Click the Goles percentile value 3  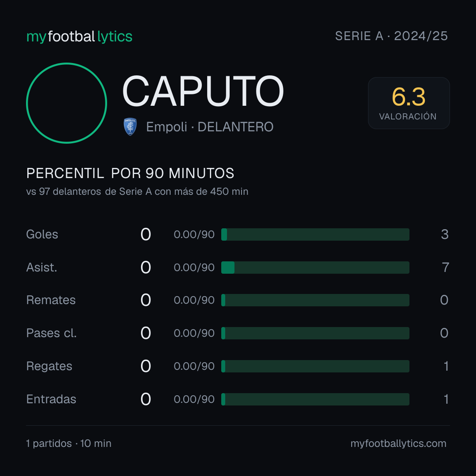pyautogui.click(x=445, y=234)
